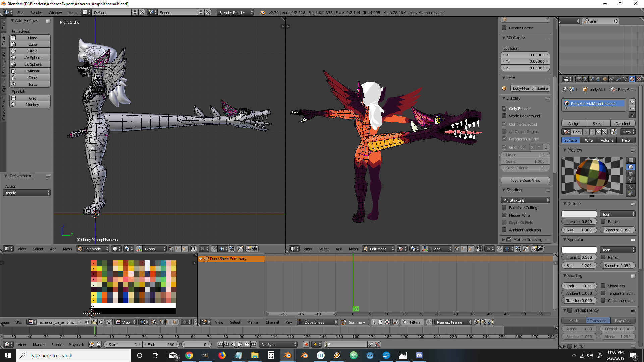Screen dimensions: 644x362
Task: Enable the Shadeless checkbox
Action: tap(603, 286)
